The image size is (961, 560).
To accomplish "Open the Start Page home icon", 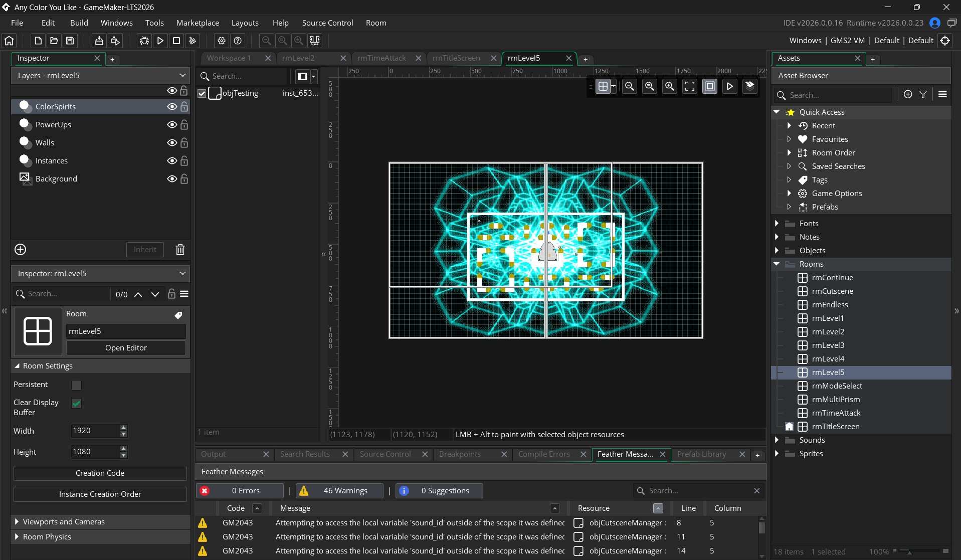I will 9,41.
